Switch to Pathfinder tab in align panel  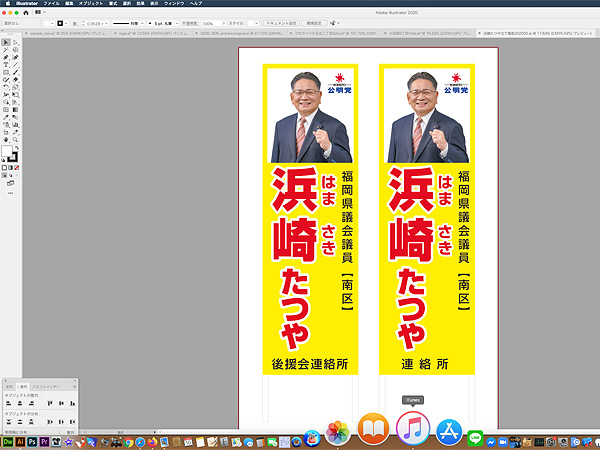[46, 387]
